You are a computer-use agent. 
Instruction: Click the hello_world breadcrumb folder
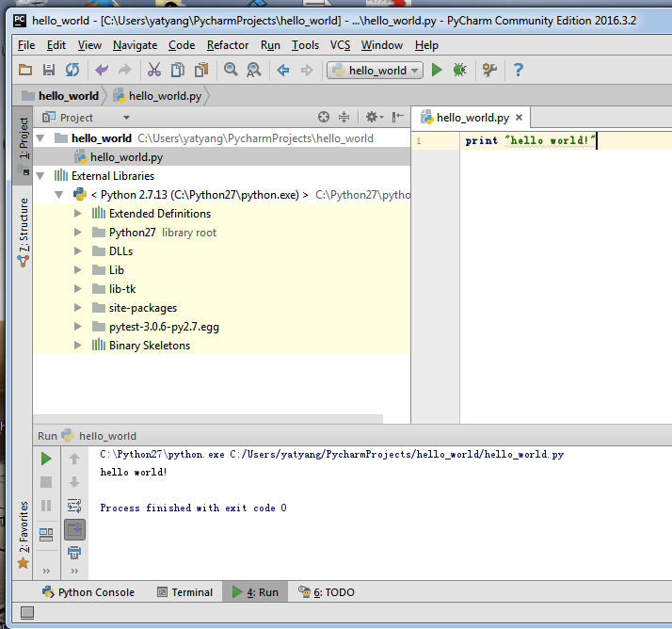pos(60,96)
